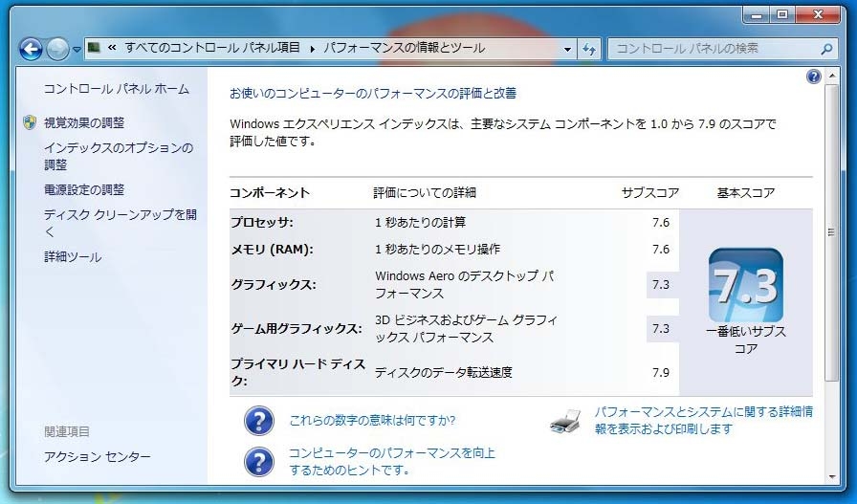Screen dimensions: 857x504
Task: Click the 7.3 base score badge
Action: coord(745,285)
